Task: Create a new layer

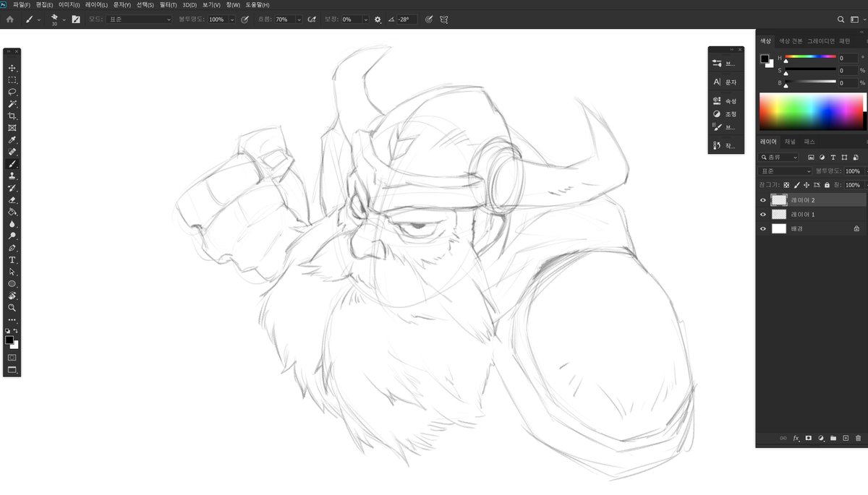Action: point(846,438)
